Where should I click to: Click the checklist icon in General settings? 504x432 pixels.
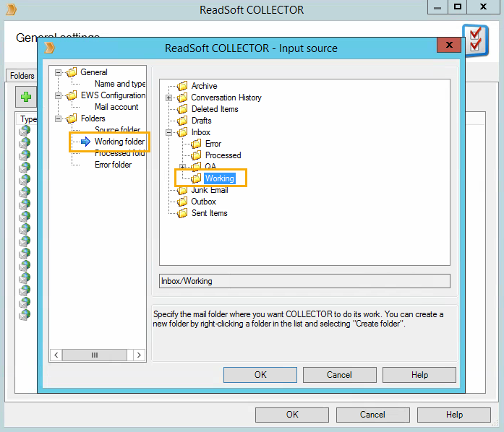[476, 40]
